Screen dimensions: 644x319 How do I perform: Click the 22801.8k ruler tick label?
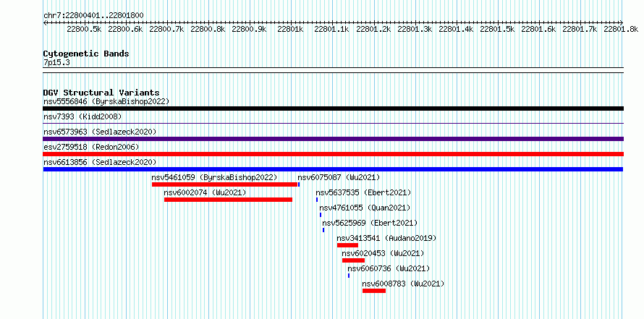point(621,29)
